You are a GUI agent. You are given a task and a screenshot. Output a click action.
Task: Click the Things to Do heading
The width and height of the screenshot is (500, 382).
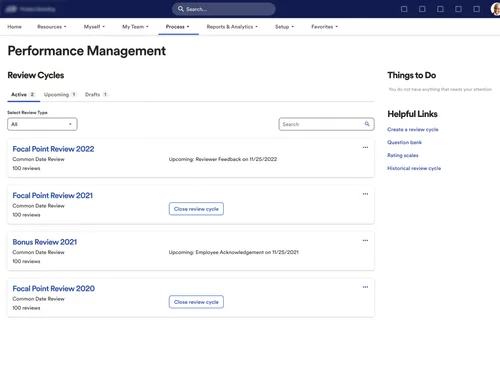(412, 75)
